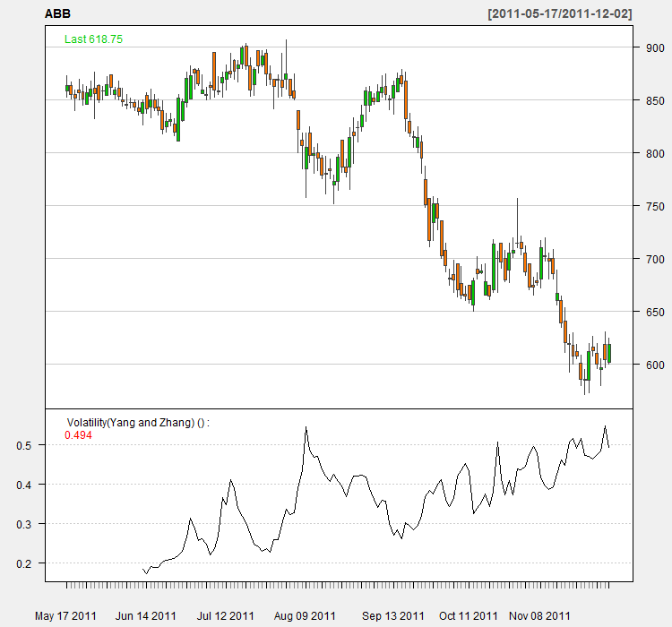Click the 0.3 volatility axis label
The height and width of the screenshot is (627, 672).
click(x=24, y=525)
